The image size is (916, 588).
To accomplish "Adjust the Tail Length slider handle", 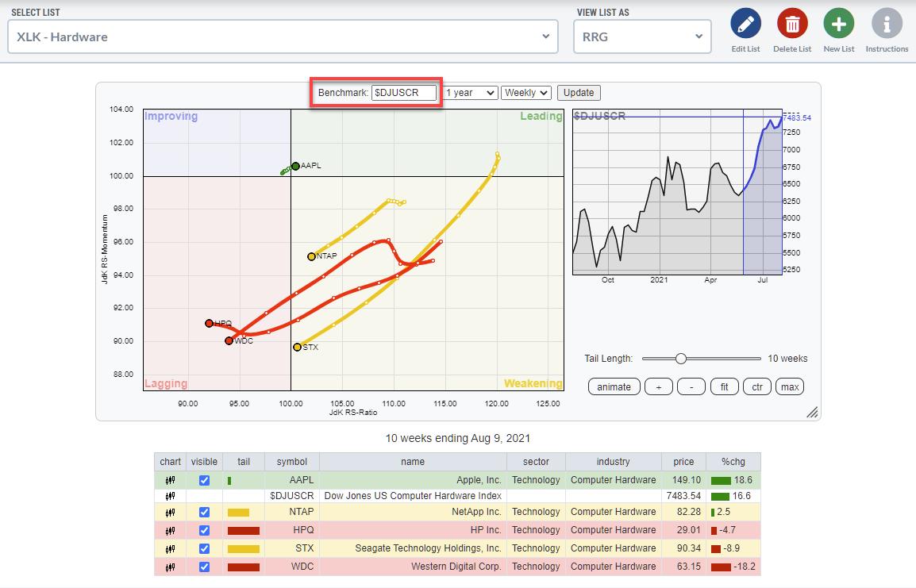I will point(680,359).
